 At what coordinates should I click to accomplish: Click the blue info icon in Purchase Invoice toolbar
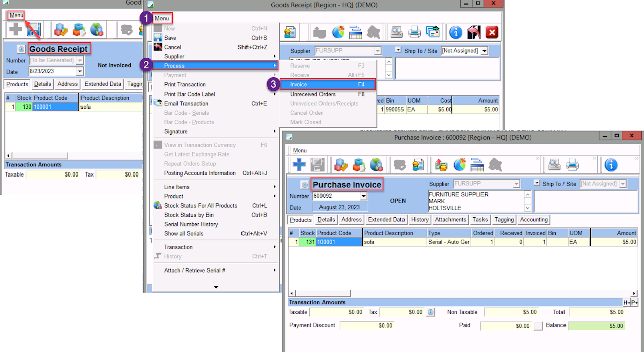coord(611,164)
